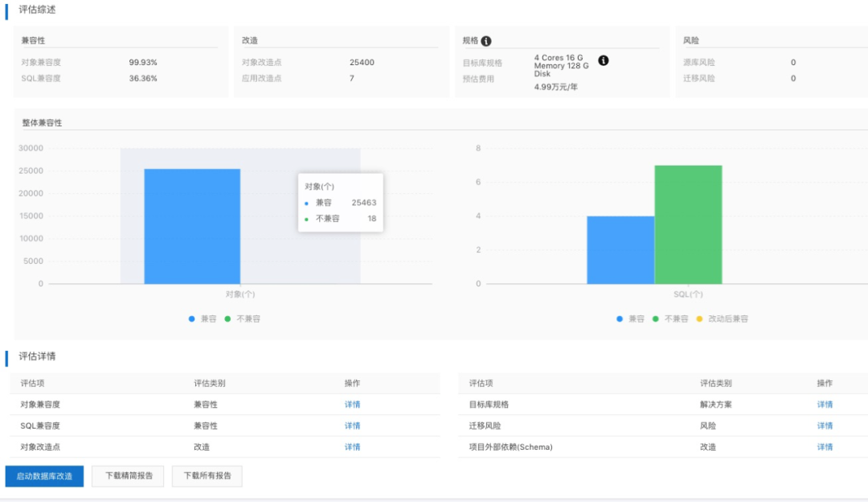Click the 下载精简报告 button
The image size is (868, 502).
tap(128, 476)
